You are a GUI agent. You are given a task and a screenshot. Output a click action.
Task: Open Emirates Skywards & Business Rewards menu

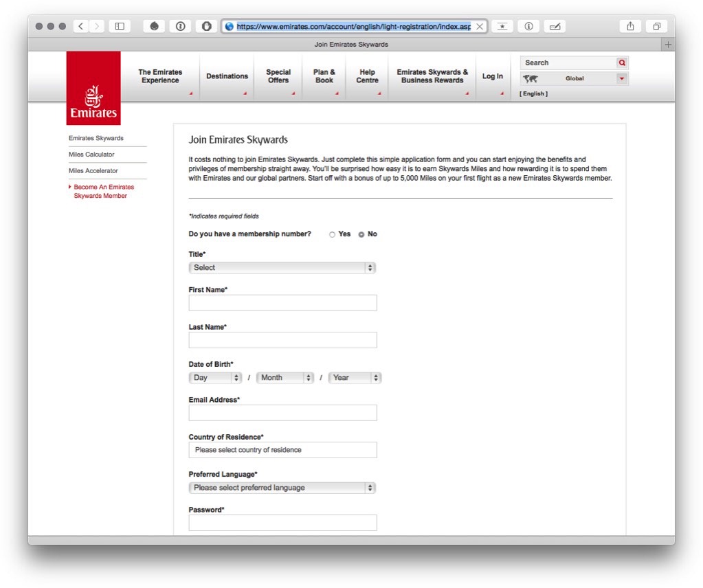432,76
